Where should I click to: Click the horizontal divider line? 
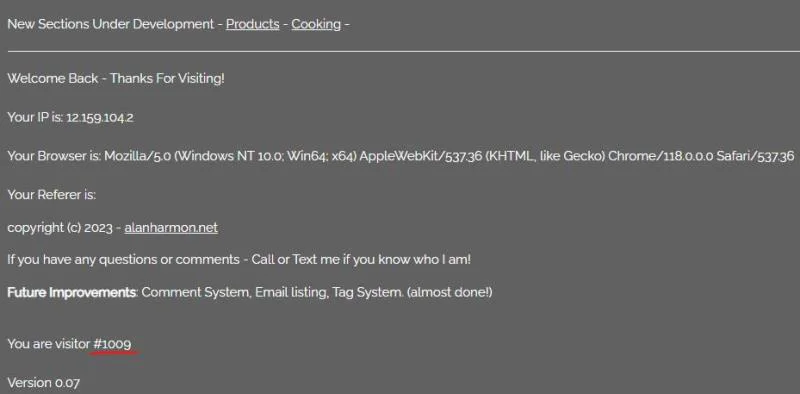[404, 52]
